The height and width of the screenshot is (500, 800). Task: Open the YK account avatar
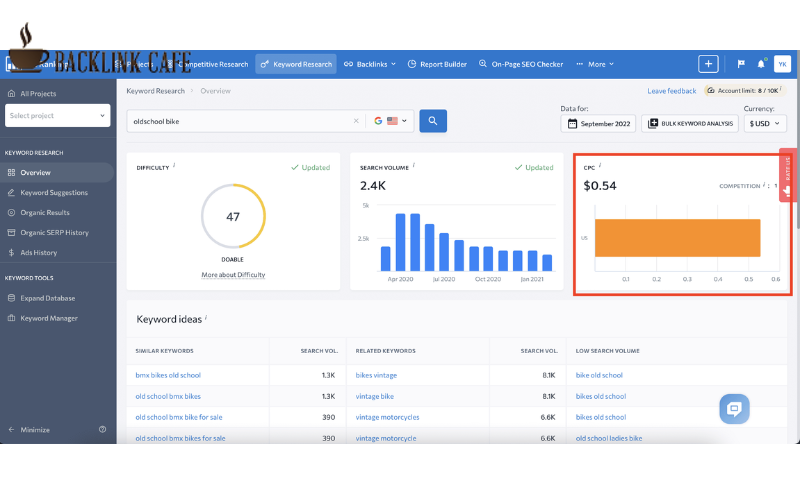coord(782,64)
